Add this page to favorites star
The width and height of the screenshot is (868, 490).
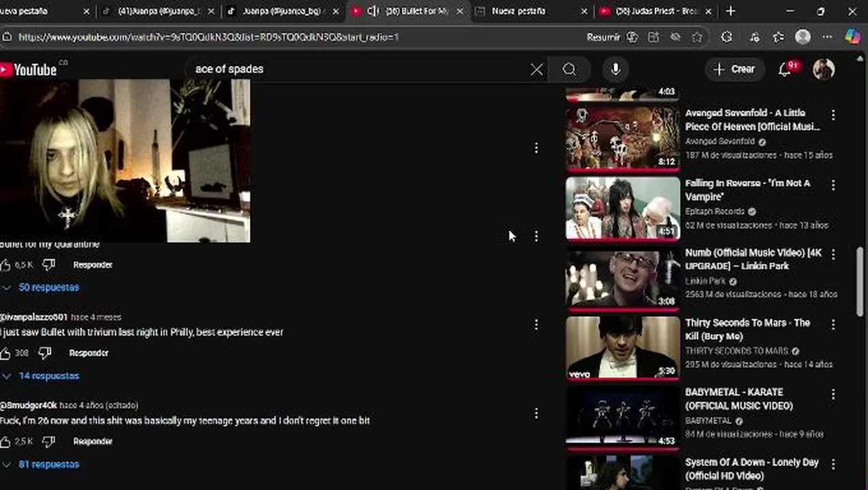697,37
